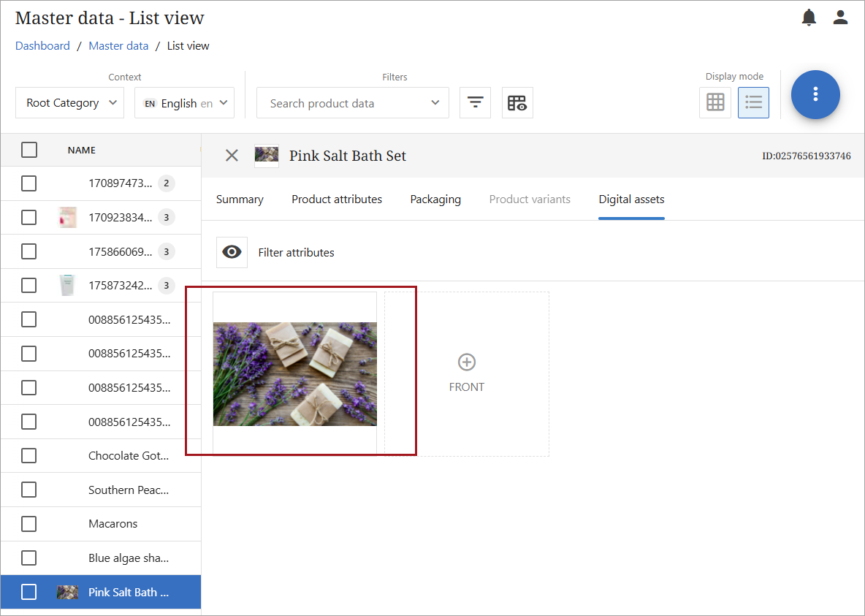The width and height of the screenshot is (865, 616).
Task: Switch to grid display mode
Action: pos(715,102)
